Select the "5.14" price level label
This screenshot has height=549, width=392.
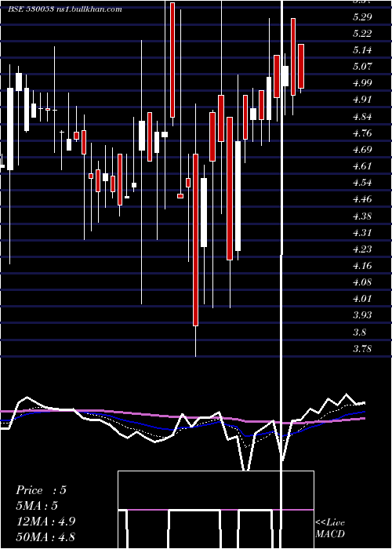click(x=362, y=50)
